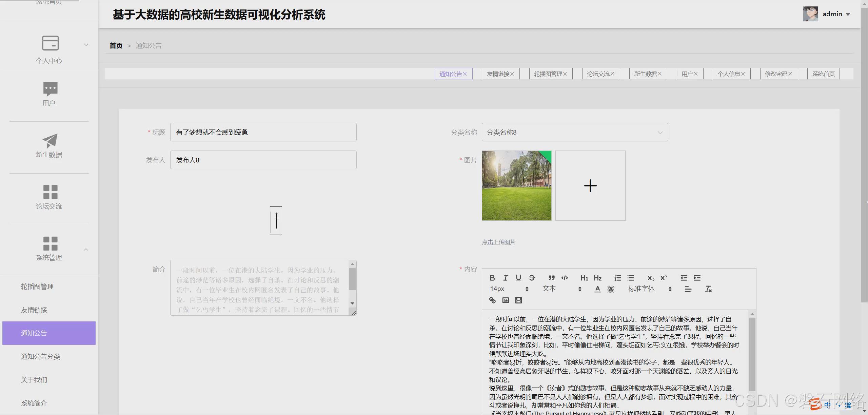
Task: Insert an image in the editor
Action: click(506, 300)
